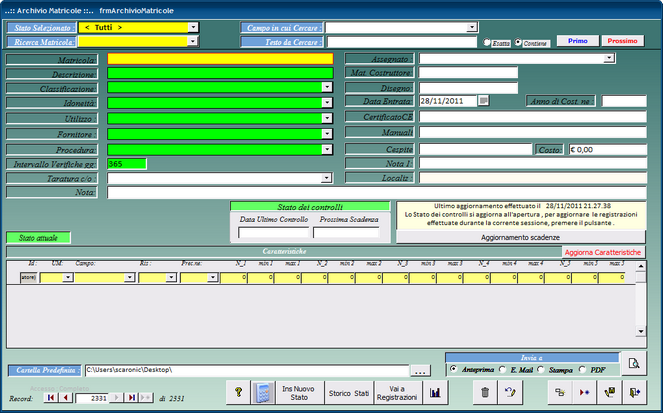Image resolution: width=663 pixels, height=413 pixels.
Task: Click the Caratteristiche scrollbar up arrow
Action: coord(641,266)
